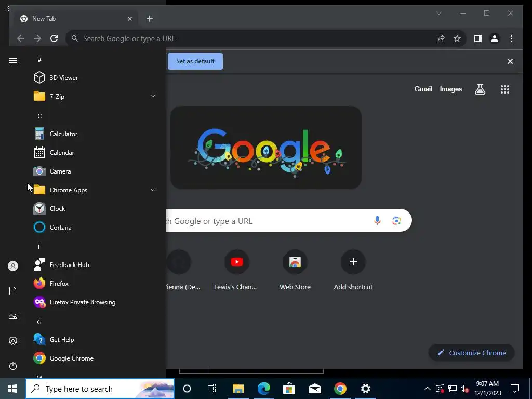Open Settings app on taskbar
532x399 pixels.
365,389
